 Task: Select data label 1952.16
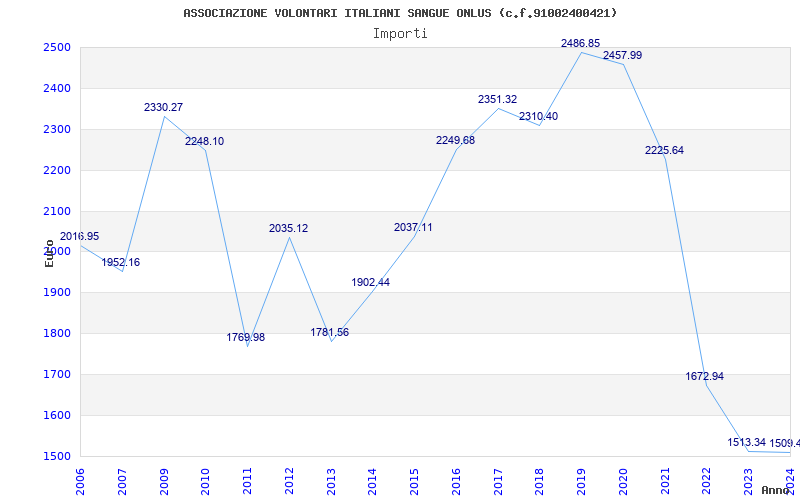click(120, 262)
